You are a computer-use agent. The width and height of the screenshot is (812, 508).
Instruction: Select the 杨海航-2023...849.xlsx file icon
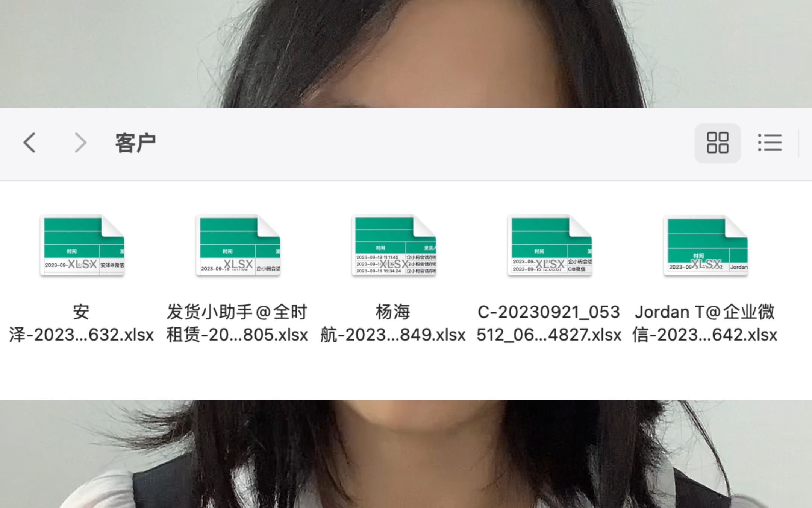point(394,245)
